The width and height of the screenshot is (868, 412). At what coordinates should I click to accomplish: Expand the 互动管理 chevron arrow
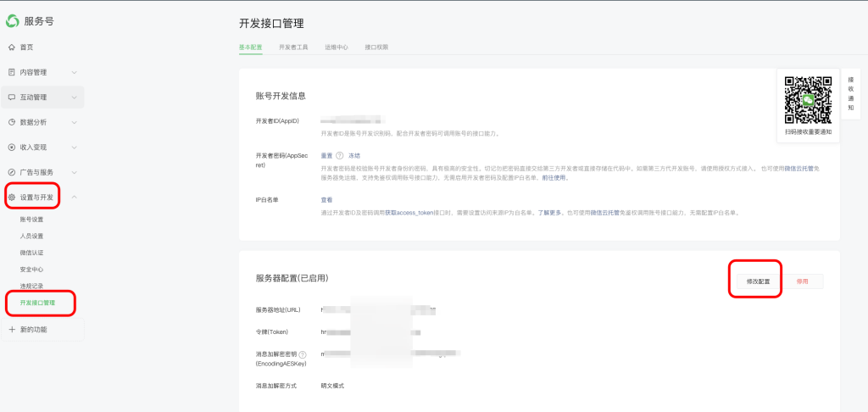click(x=75, y=97)
